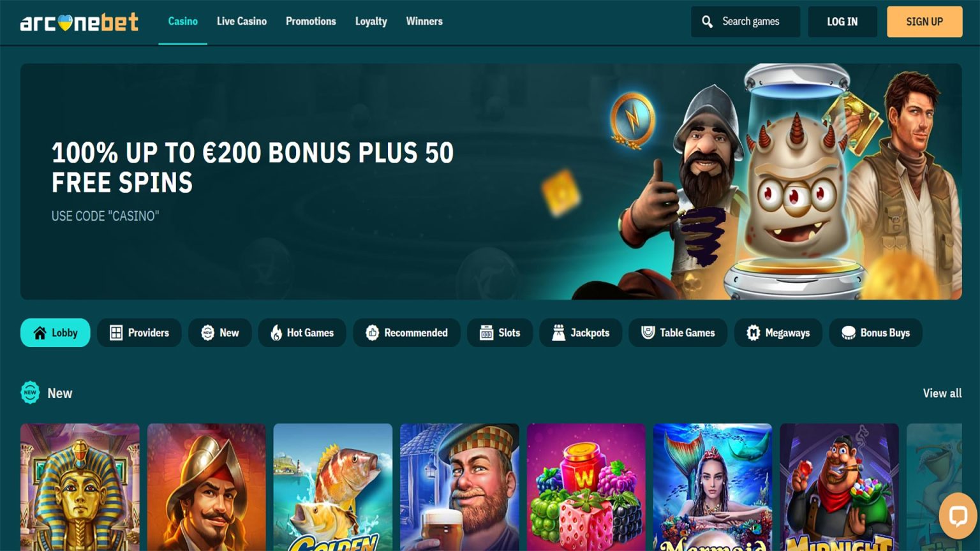This screenshot has width=980, height=551.
Task: Select the Lobby home icon
Action: (40, 333)
